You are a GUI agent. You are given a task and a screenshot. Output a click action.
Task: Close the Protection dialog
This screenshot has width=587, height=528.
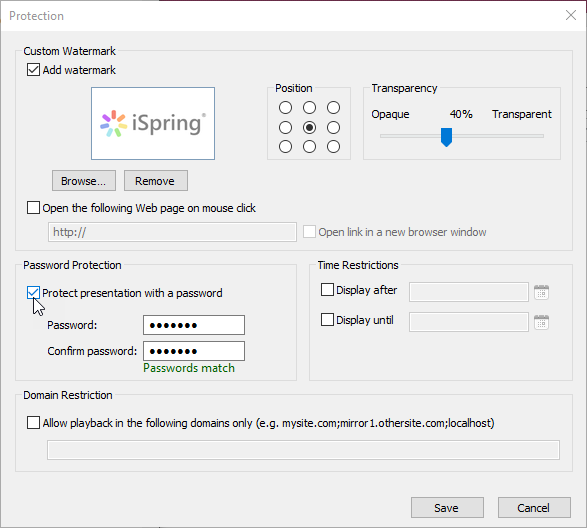click(571, 15)
